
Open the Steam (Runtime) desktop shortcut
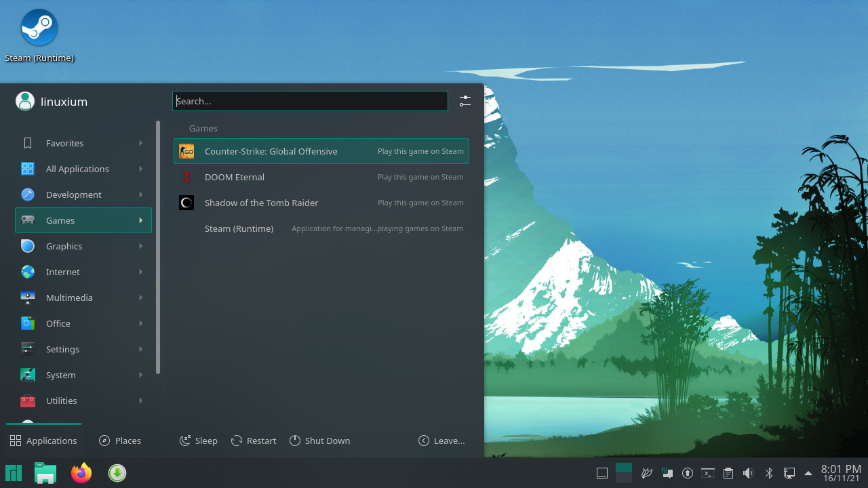coord(39,36)
